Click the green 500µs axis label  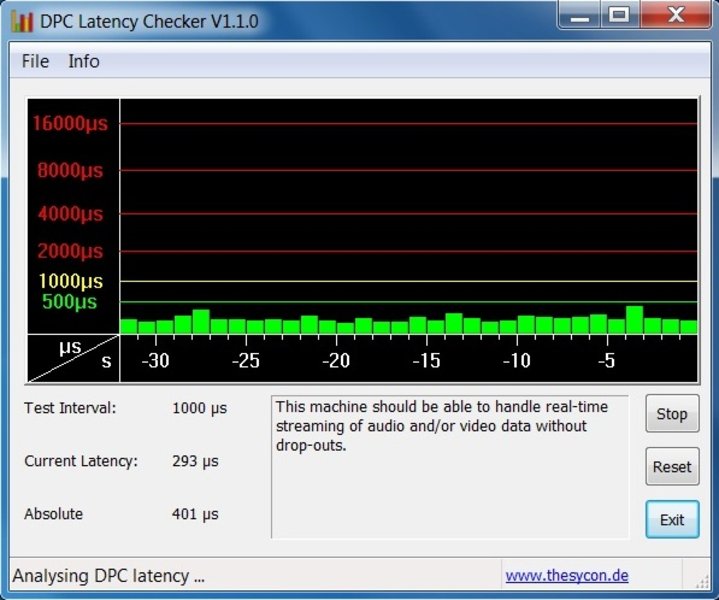click(69, 302)
